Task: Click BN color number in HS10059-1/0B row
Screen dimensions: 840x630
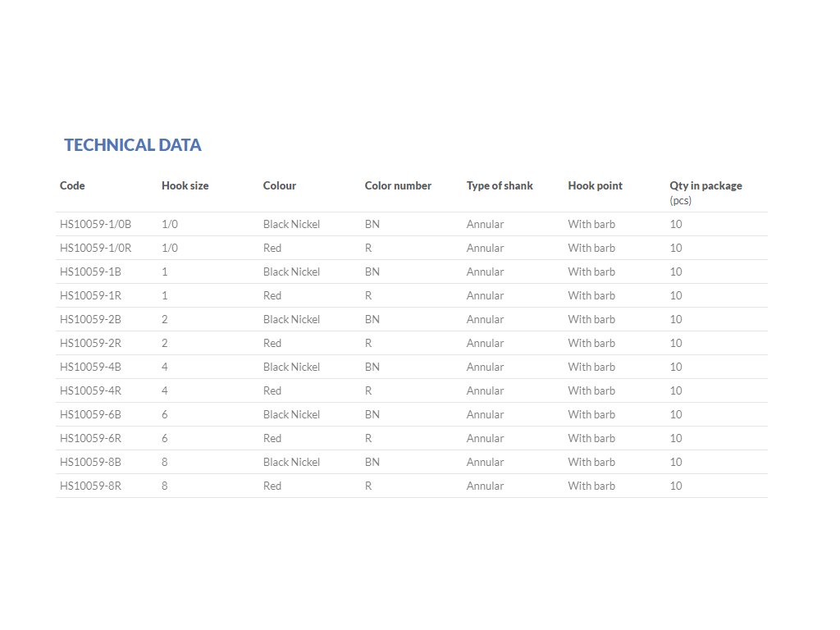Action: coord(372,225)
